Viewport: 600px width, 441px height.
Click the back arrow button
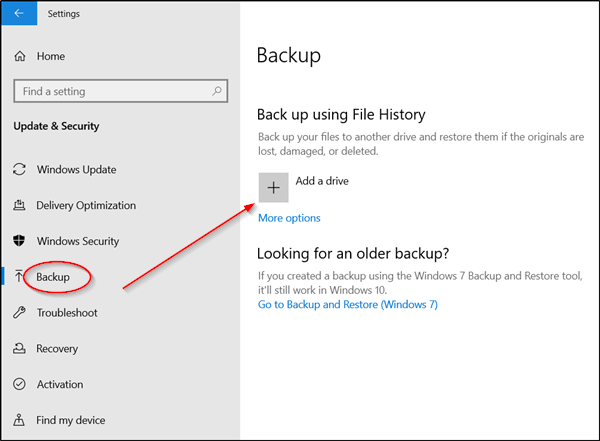19,13
